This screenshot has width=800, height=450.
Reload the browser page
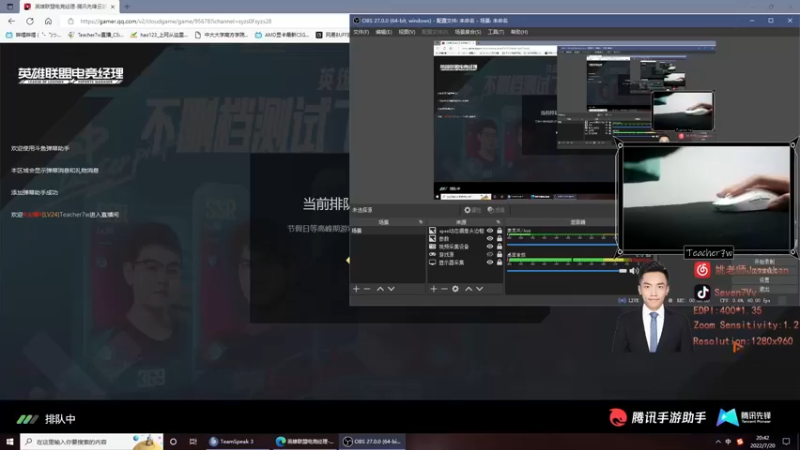30,21
